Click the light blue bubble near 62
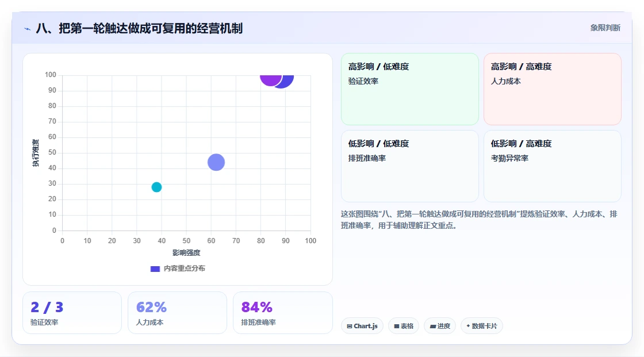The height and width of the screenshot is (357, 644). 216,162
